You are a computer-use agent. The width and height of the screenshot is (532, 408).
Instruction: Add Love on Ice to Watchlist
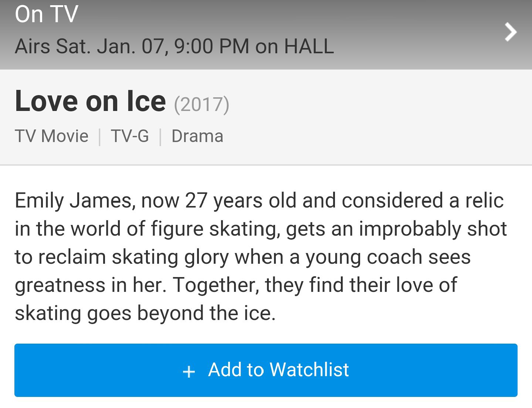pyautogui.click(x=266, y=370)
